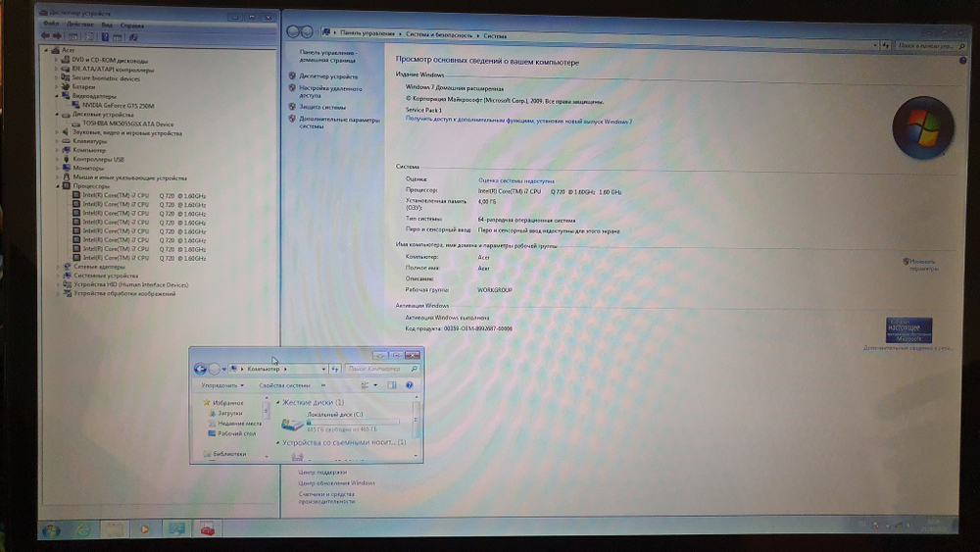Click the change view icon in explorer toolbar
The image size is (980, 552).
(x=365, y=385)
